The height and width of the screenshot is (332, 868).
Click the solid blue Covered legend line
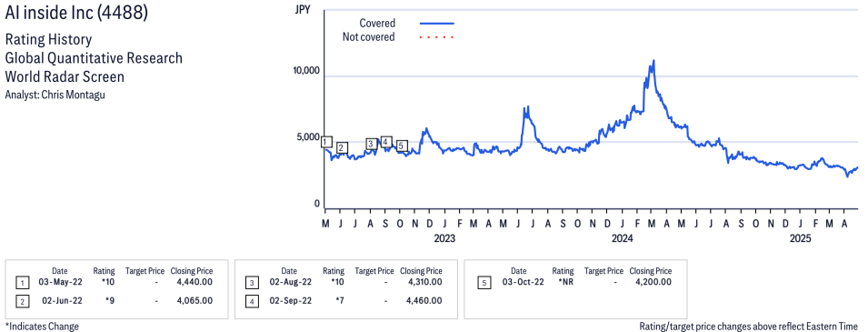(x=437, y=24)
